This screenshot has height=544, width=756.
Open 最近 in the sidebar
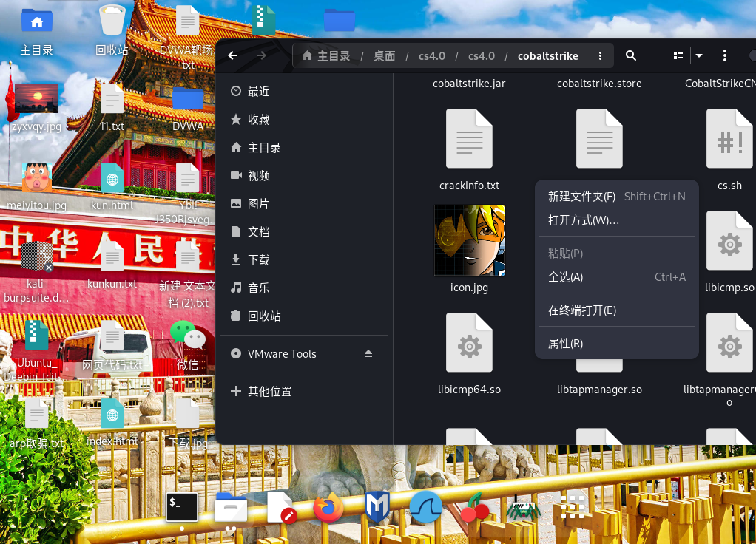[304, 91]
